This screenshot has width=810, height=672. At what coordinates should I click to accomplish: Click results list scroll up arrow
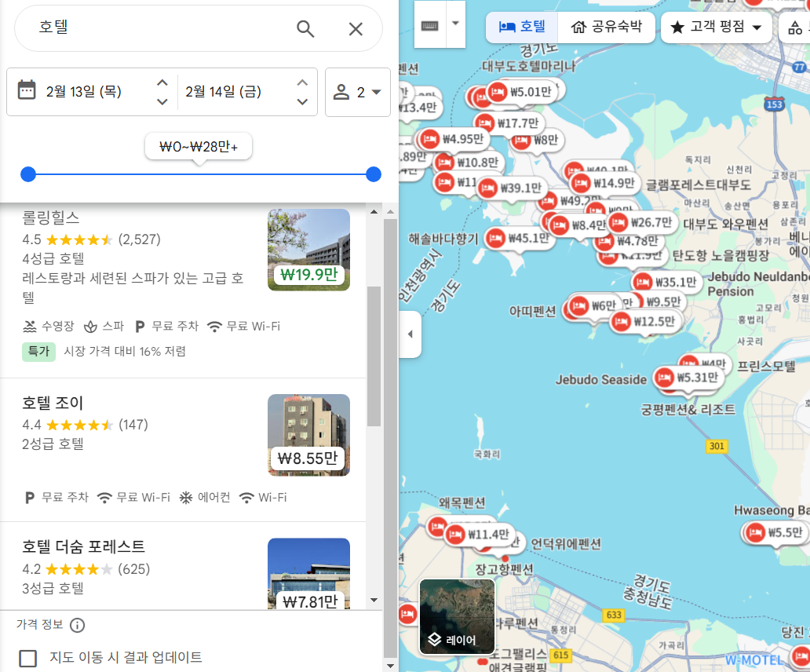click(x=374, y=212)
